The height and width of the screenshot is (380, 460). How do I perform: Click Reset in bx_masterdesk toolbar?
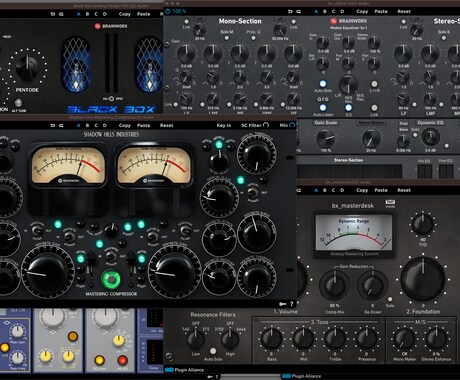click(x=404, y=190)
